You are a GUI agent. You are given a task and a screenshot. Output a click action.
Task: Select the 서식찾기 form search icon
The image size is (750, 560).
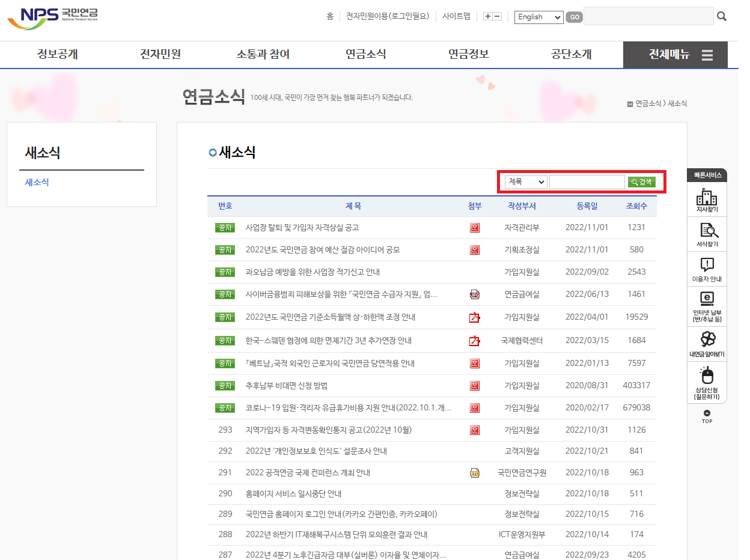tap(707, 233)
